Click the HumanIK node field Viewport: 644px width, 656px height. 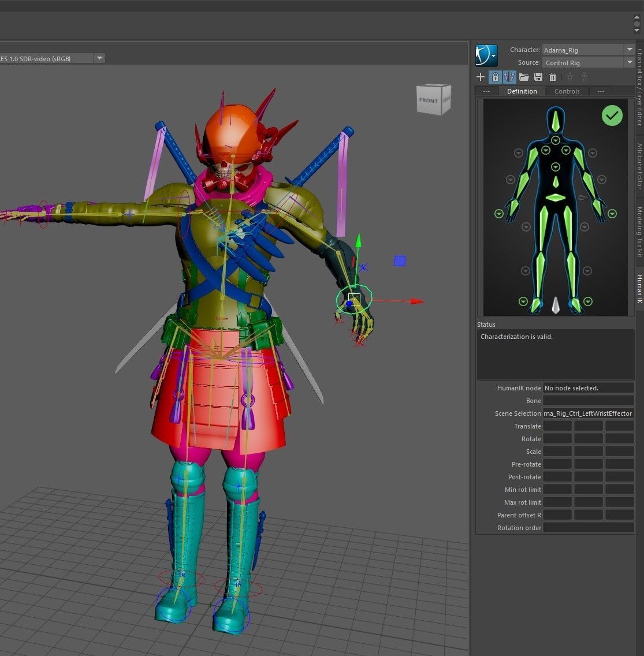click(x=589, y=388)
